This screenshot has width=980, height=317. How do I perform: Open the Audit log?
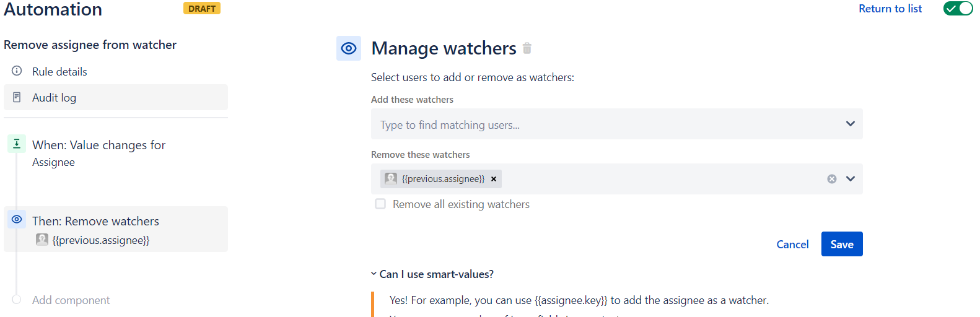116,97
